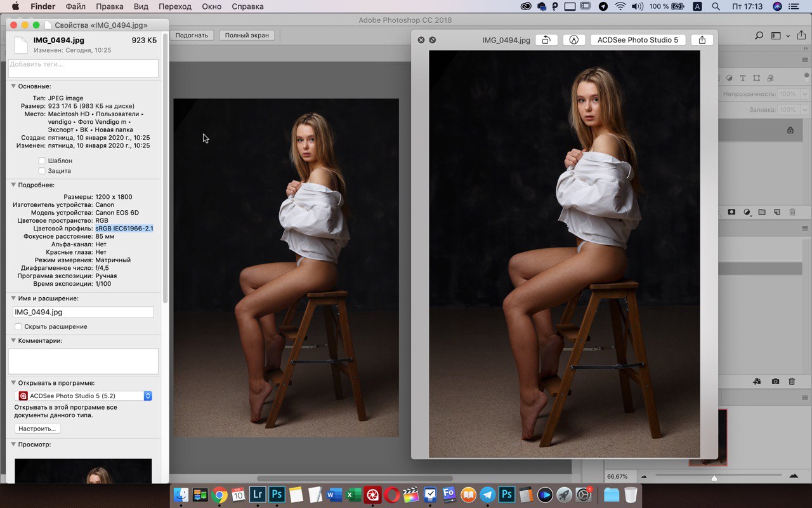Collapse the Открывать в программе section

(13, 383)
